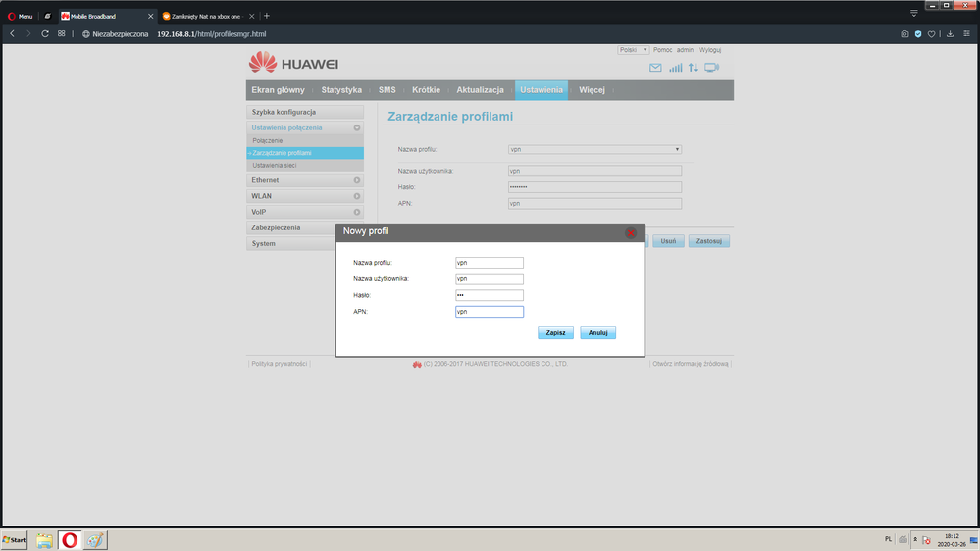Close the Nowy profil dialog

[631, 233]
